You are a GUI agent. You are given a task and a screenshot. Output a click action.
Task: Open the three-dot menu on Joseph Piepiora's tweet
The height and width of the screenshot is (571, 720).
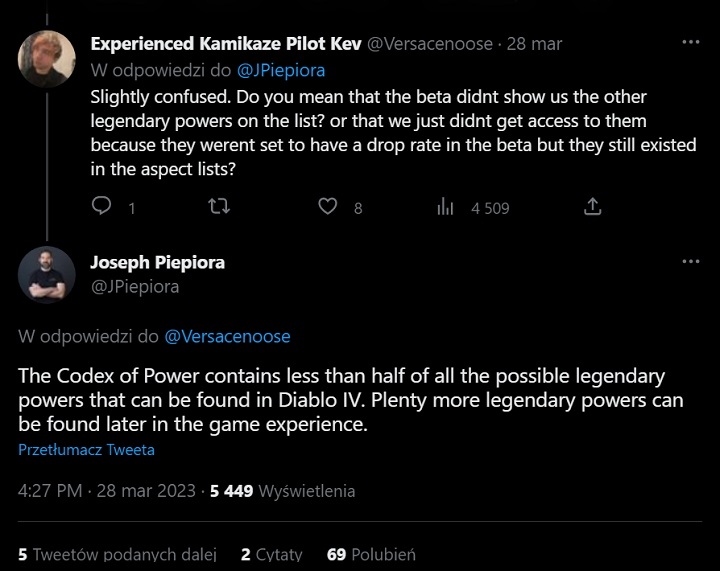click(x=691, y=262)
